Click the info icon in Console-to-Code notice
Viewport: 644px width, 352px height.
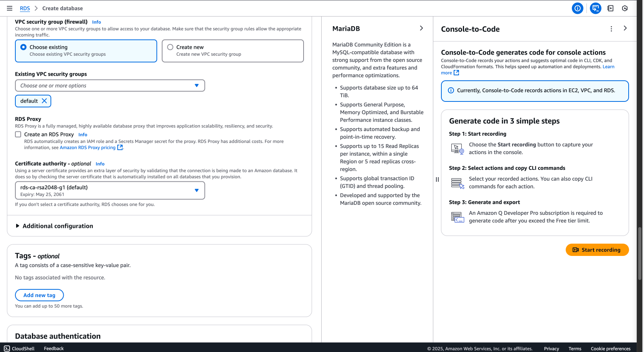point(451,90)
